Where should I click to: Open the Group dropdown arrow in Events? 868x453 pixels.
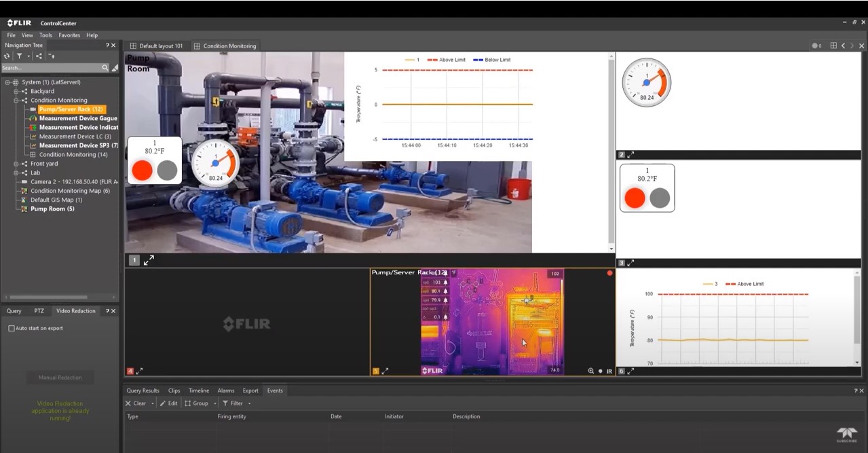(214, 403)
